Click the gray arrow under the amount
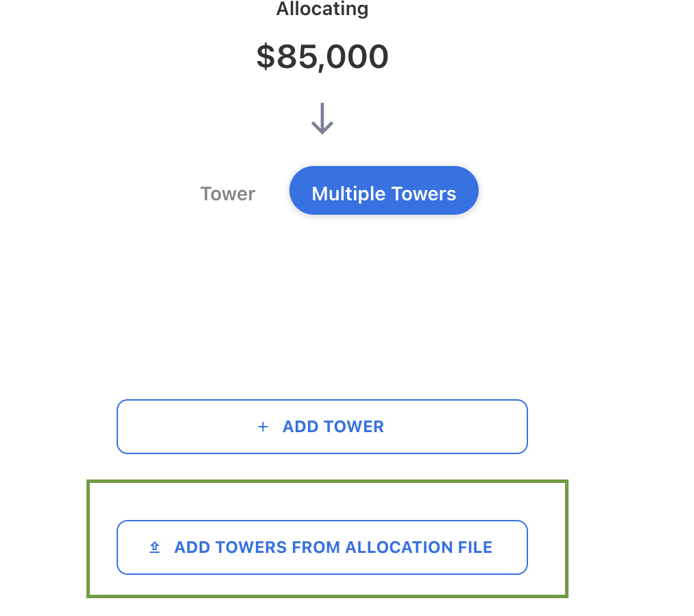The width and height of the screenshot is (694, 616). point(322,120)
